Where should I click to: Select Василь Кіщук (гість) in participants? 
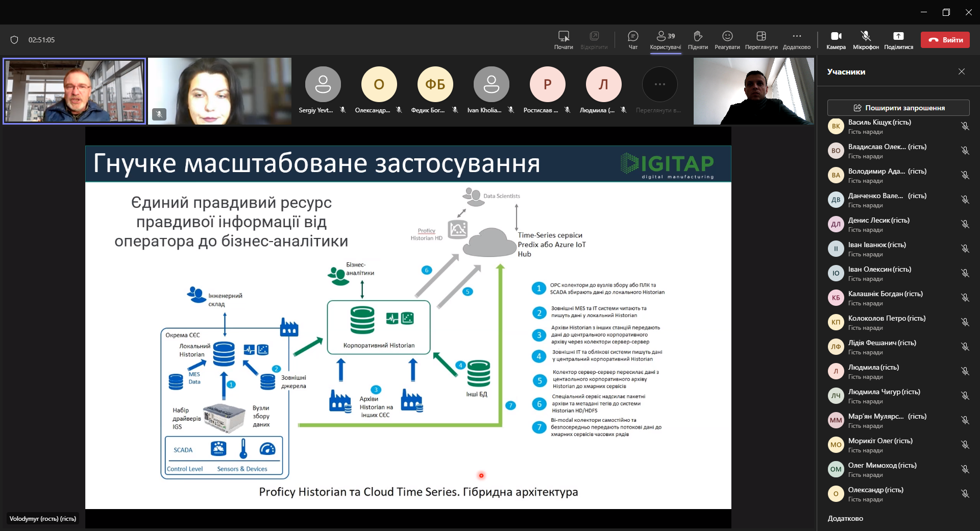click(898, 126)
